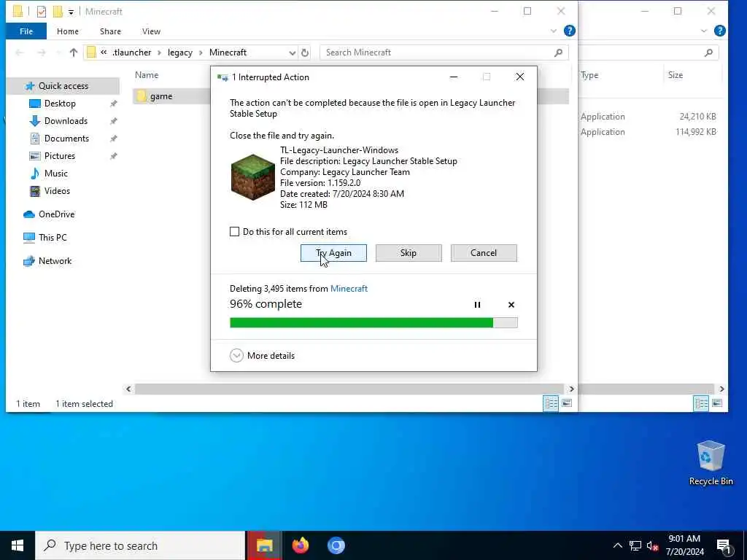Sort by Type column in background window
The image size is (747, 560).
point(589,75)
